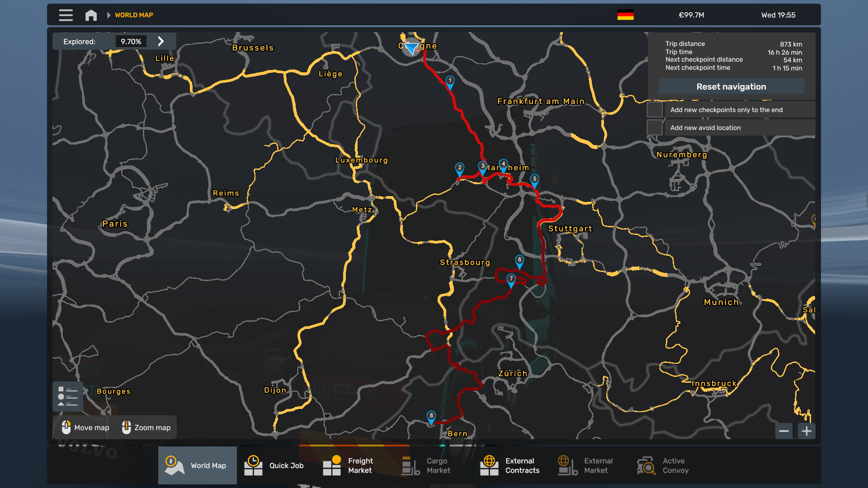Click the Bourges city label
868x488 pixels.
[x=113, y=391]
